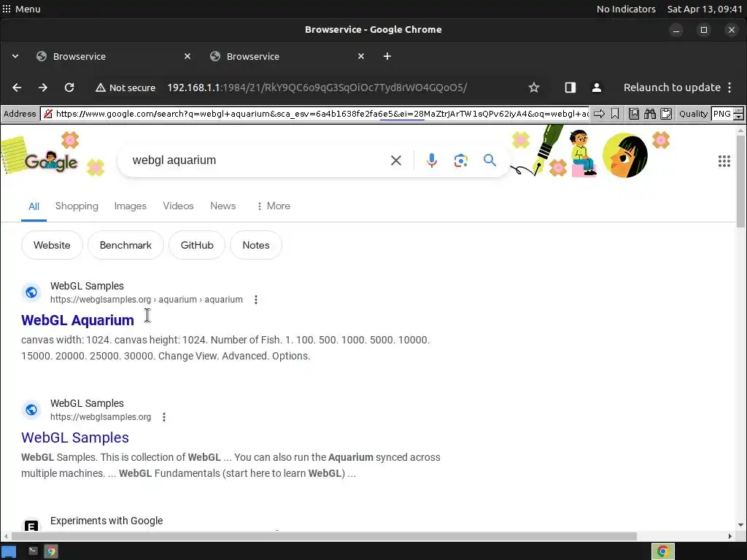Switch to the first Browservice tab
The height and width of the screenshot is (560, 747).
coord(113,56)
